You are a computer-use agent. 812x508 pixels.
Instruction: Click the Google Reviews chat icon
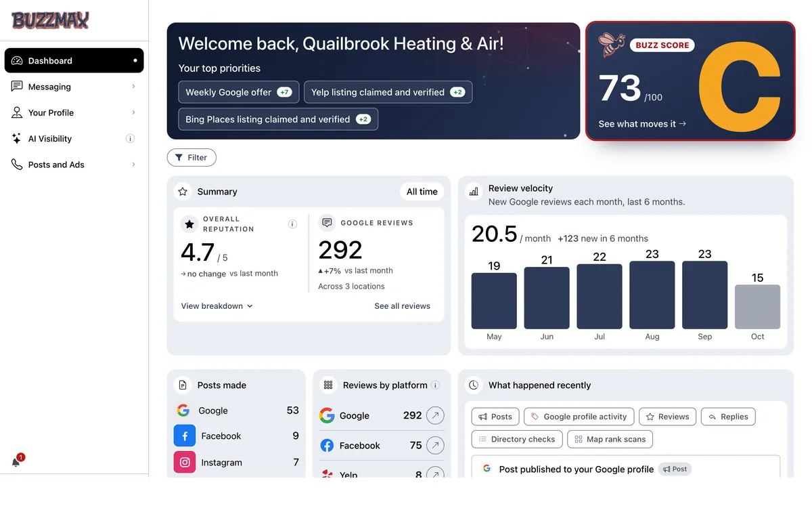pos(327,222)
